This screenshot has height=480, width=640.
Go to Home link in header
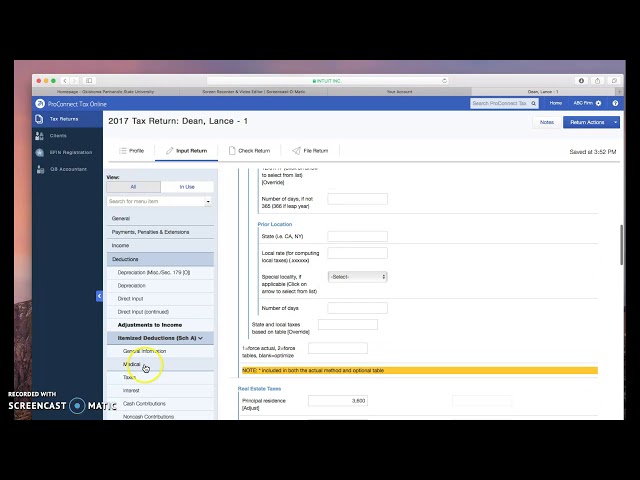[556, 103]
